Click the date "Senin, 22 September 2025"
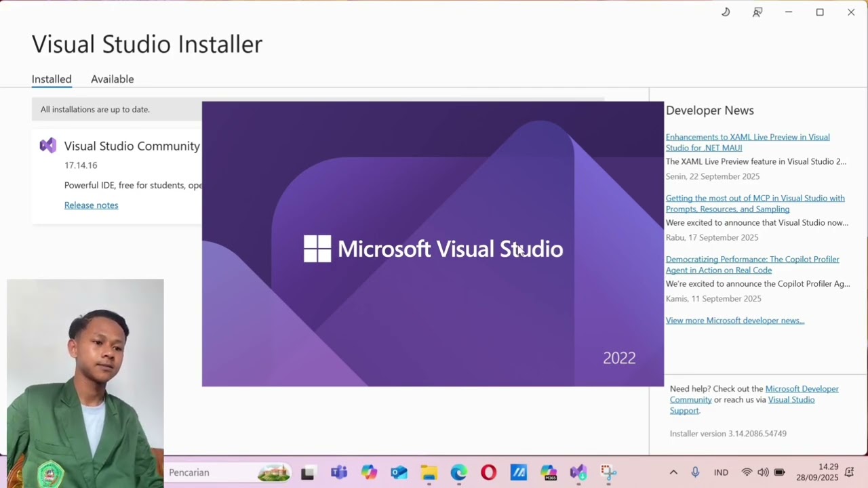The image size is (868, 488). 713,177
